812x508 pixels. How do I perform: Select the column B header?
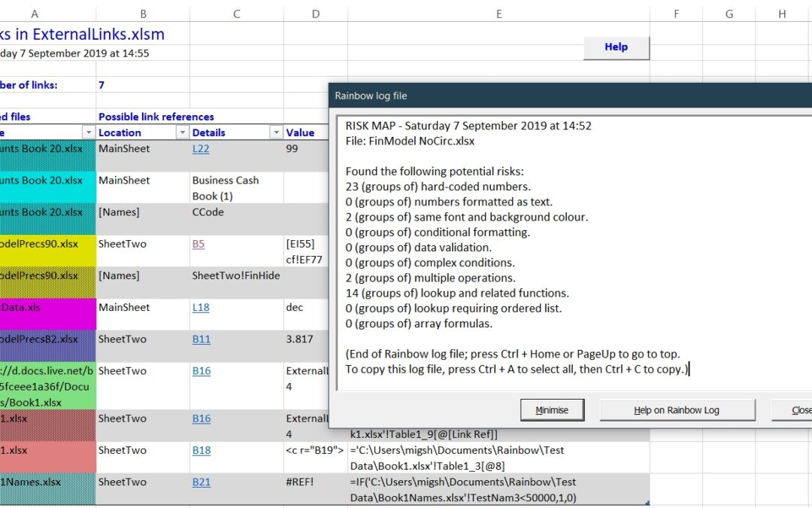pos(143,14)
